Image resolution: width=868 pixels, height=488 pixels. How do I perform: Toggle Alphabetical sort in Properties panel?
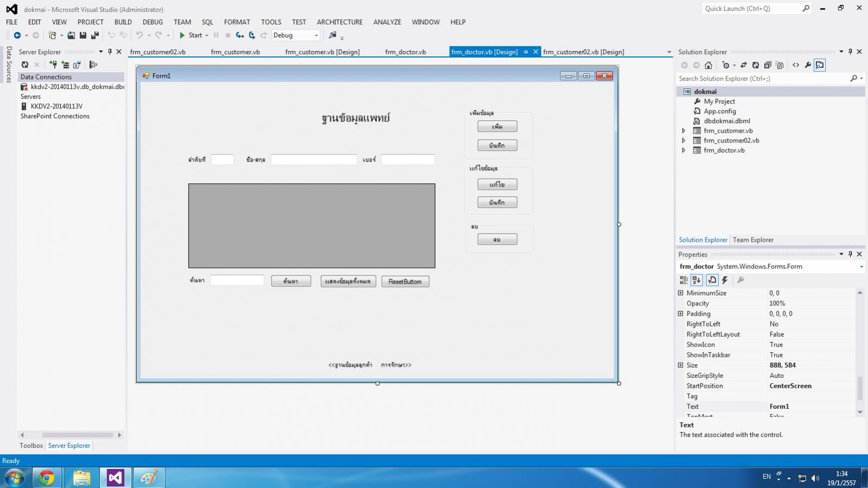697,280
